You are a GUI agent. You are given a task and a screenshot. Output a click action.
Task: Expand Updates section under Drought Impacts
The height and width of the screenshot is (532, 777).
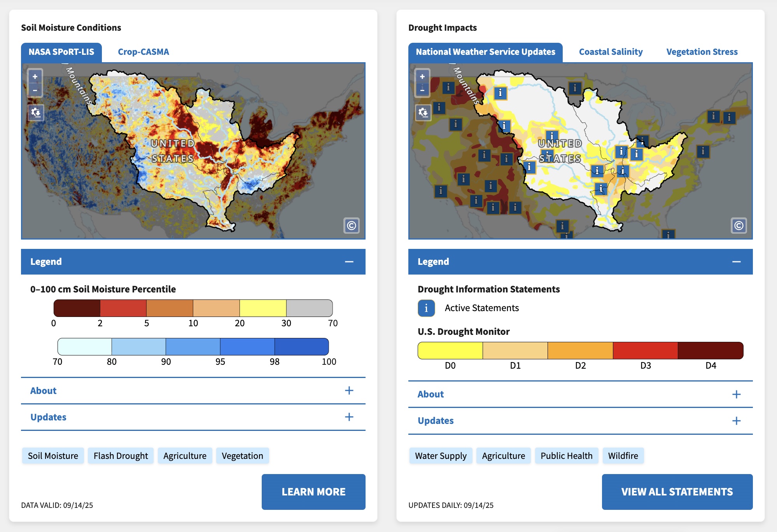(x=736, y=421)
